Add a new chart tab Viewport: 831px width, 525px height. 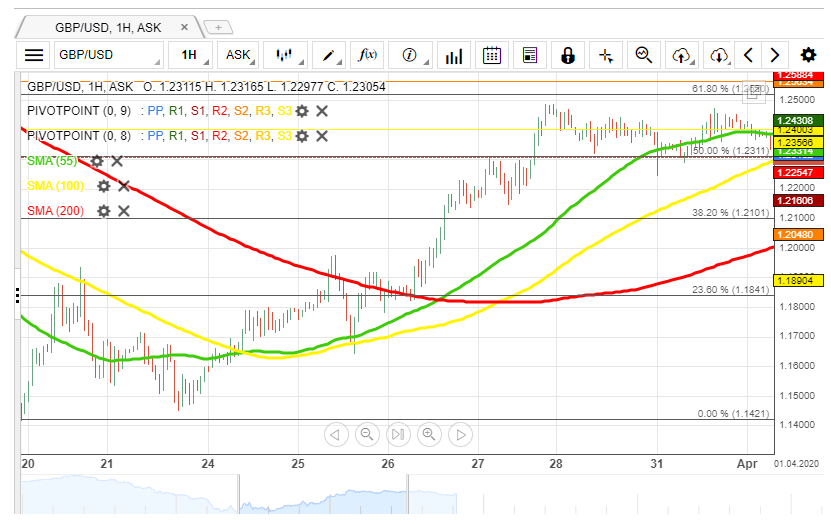(219, 27)
